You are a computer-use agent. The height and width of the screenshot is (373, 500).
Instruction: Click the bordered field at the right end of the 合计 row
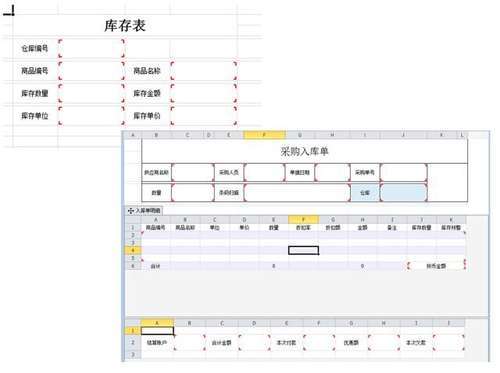436,266
